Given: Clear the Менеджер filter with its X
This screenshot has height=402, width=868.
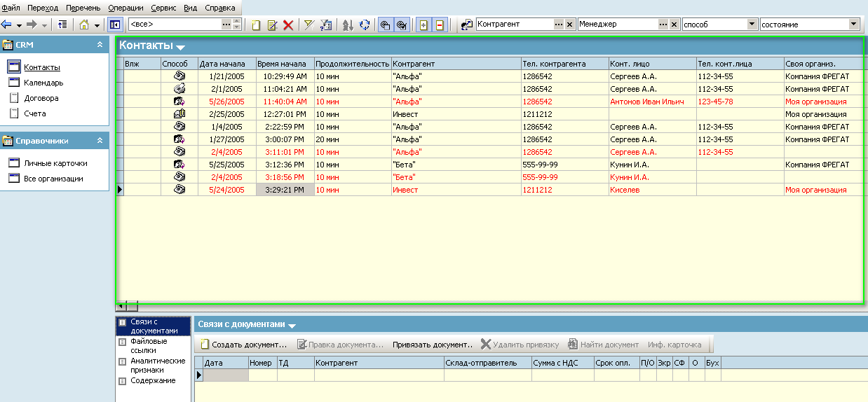Looking at the screenshot, I should point(674,24).
